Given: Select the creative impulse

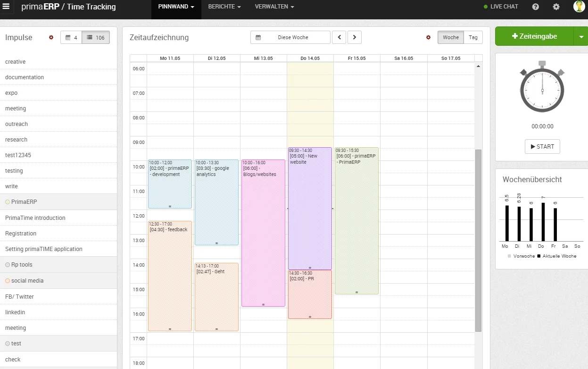Looking at the screenshot, I should (x=58, y=62).
